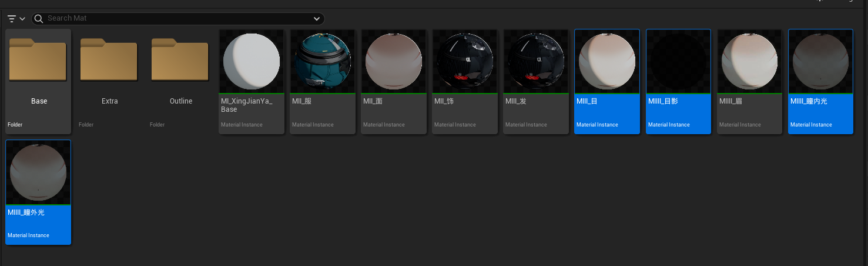Click the dark MIIII_目影 material thumbnail
Image resolution: width=868 pixels, height=266 pixels.
(678, 62)
